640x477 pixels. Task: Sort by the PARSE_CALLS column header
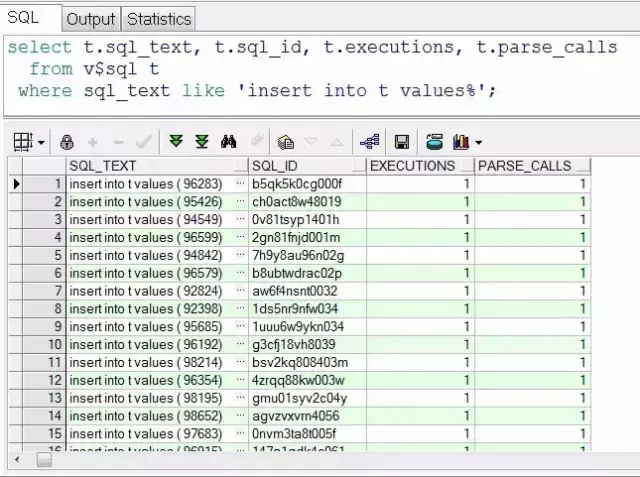(533, 166)
